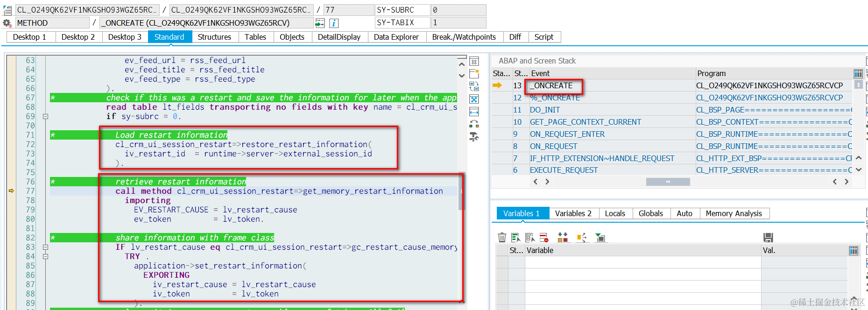Viewport: 868px width, 310px height.
Task: Click left arrow under the Program column
Action: pos(835,182)
